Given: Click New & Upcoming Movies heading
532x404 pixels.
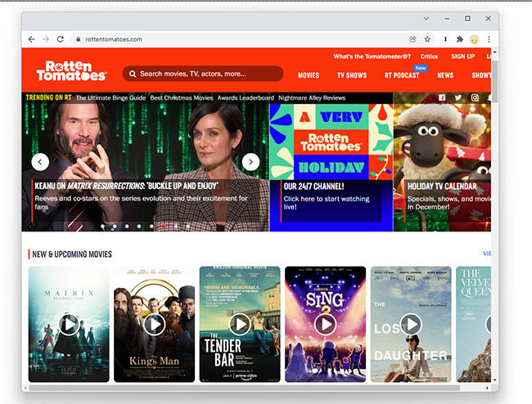Looking at the screenshot, I should pos(72,254).
